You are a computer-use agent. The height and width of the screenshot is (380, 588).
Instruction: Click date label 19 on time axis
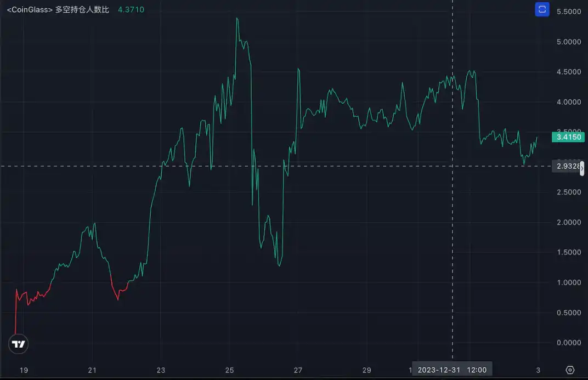(24, 370)
